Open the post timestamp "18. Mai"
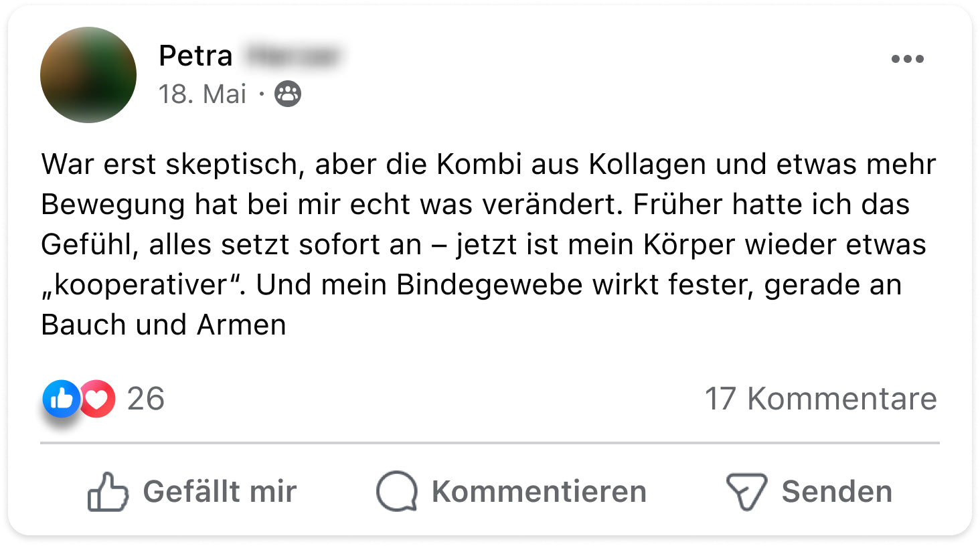Viewport: 980px width, 546px height. tap(202, 94)
